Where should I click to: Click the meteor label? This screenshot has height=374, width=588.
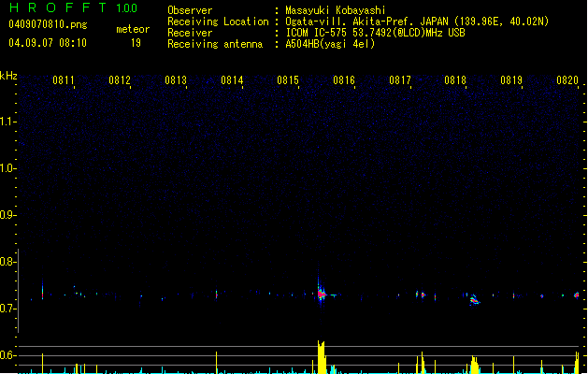click(x=133, y=29)
